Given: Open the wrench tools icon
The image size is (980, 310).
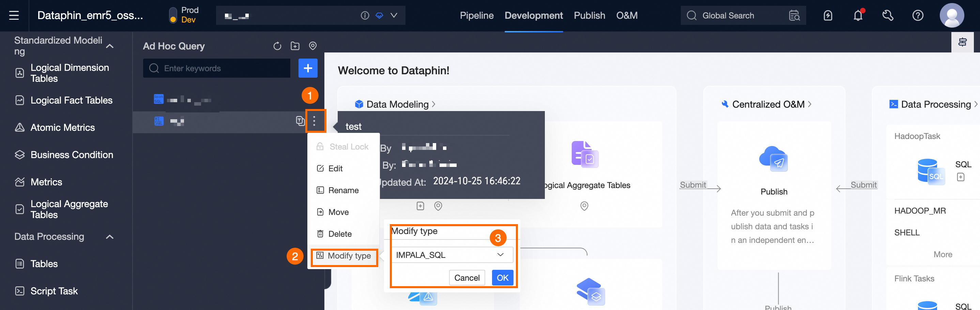Looking at the screenshot, I should point(888,15).
